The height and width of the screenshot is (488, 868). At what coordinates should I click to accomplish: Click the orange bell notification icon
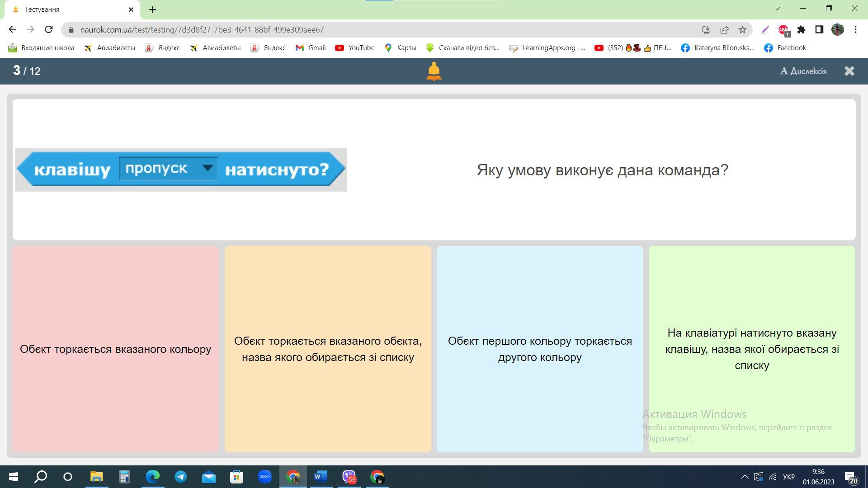coord(434,71)
